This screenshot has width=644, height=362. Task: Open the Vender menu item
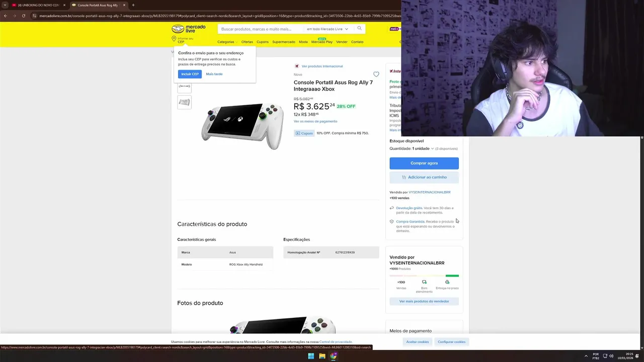(342, 42)
